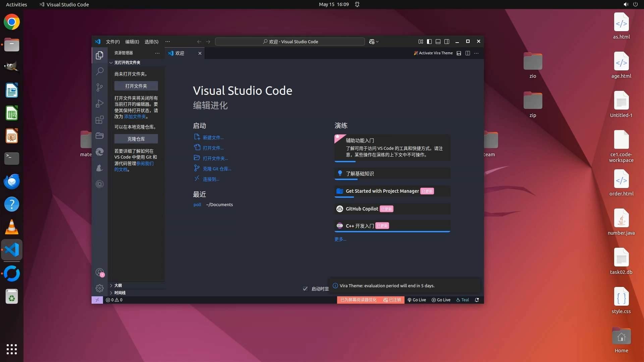Open the 文件(F) menu

(113, 42)
